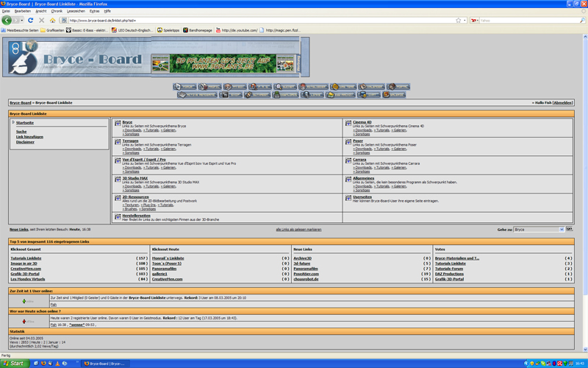The width and height of the screenshot is (588, 368).
Task: Open the Allgemeines category link
Action: [x=363, y=178]
